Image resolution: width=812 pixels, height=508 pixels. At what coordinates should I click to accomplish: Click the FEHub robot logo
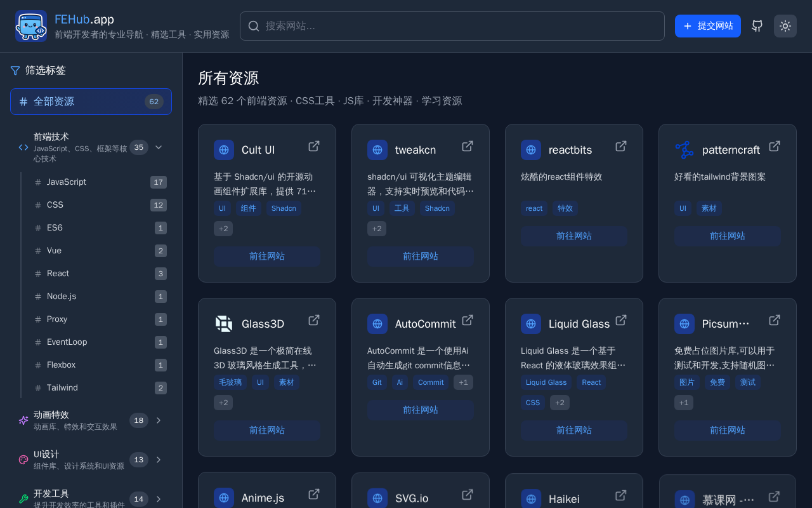(31, 26)
